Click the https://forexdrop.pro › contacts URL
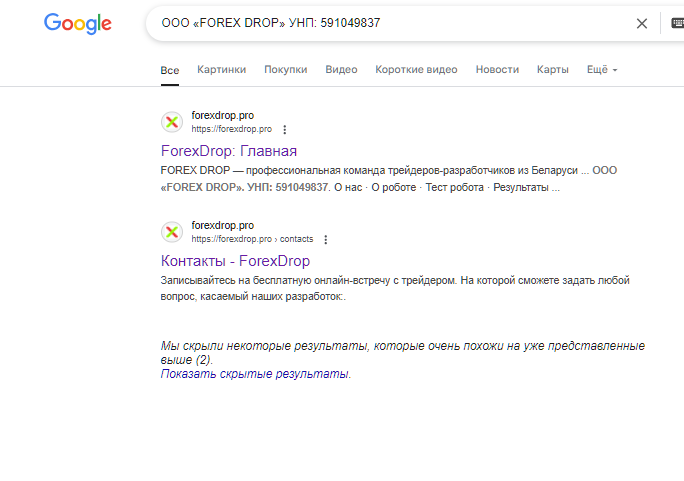The width and height of the screenshot is (684, 481). pyautogui.click(x=252, y=239)
